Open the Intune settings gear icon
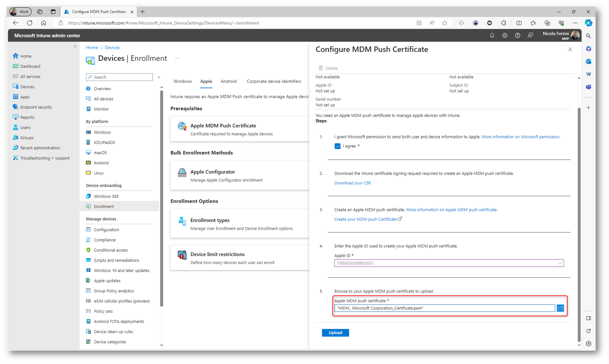Image resolution: width=609 pixels, height=364 pixels. (x=505, y=36)
